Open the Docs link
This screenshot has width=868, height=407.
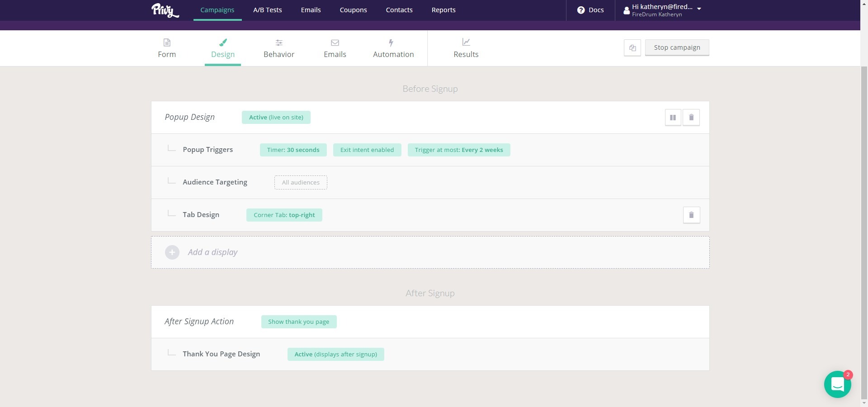coord(596,10)
